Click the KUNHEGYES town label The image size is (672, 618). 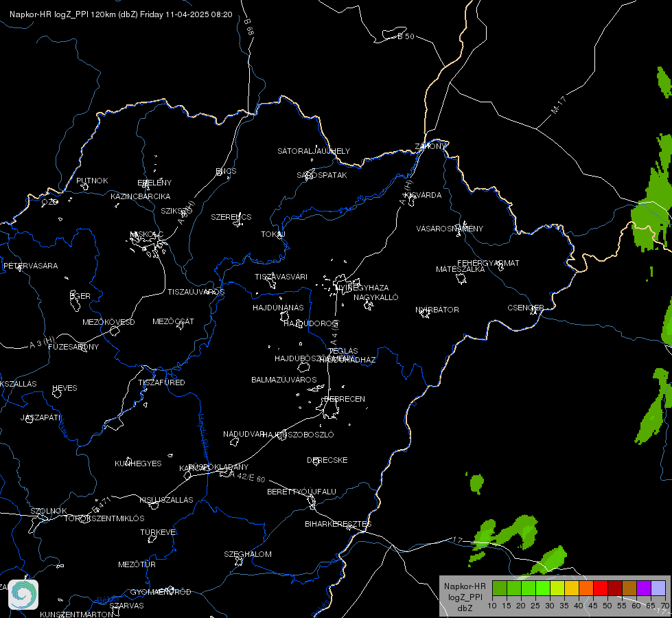pyautogui.click(x=138, y=463)
